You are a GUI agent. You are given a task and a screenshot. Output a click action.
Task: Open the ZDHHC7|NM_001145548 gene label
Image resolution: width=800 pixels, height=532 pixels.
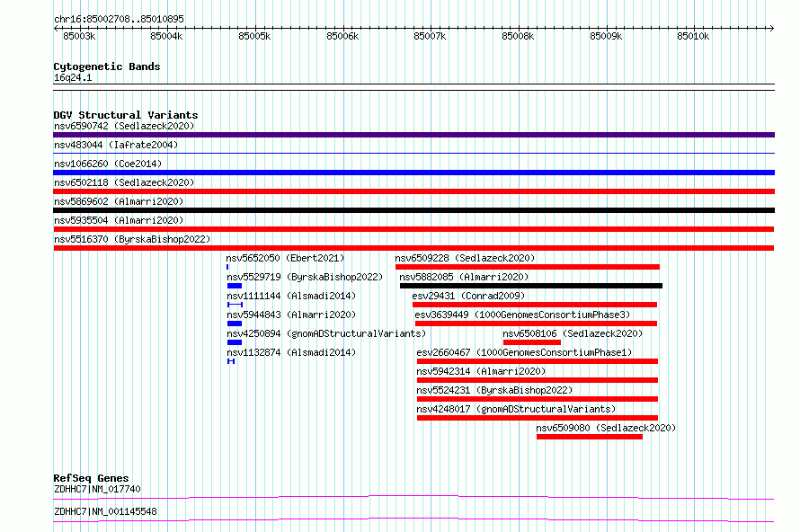pyautogui.click(x=105, y=511)
